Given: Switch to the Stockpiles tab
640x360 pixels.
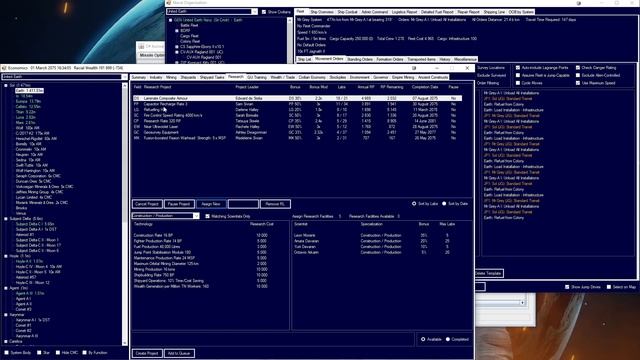Looking at the screenshot, I should (338, 77).
